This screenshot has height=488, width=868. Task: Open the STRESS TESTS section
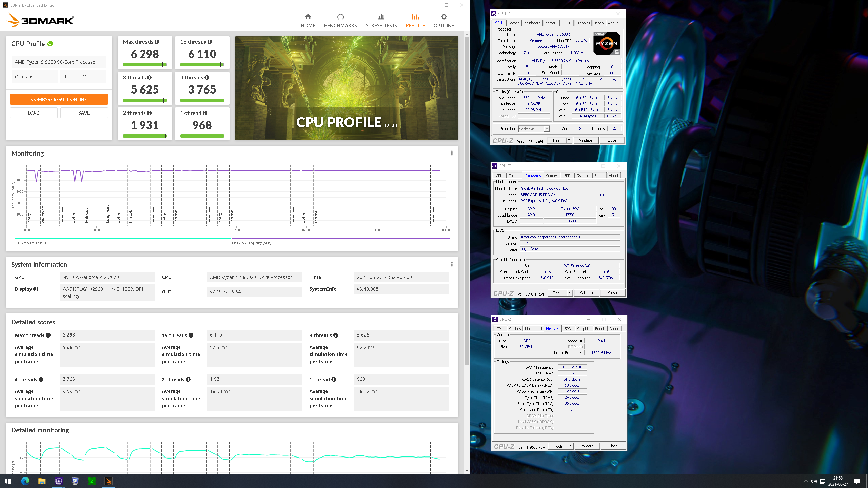381,21
